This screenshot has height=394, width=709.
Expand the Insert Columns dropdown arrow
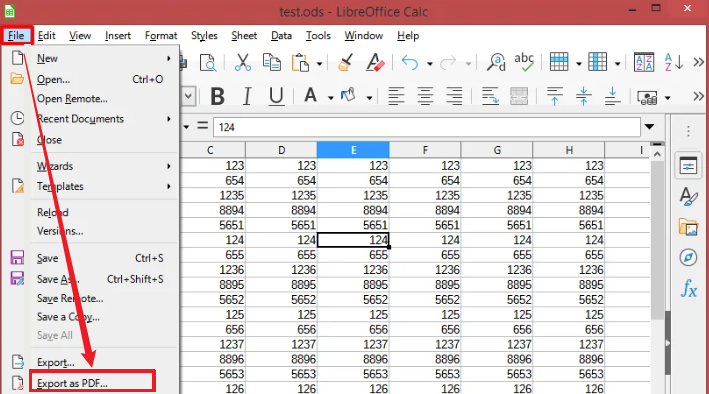tap(617, 64)
